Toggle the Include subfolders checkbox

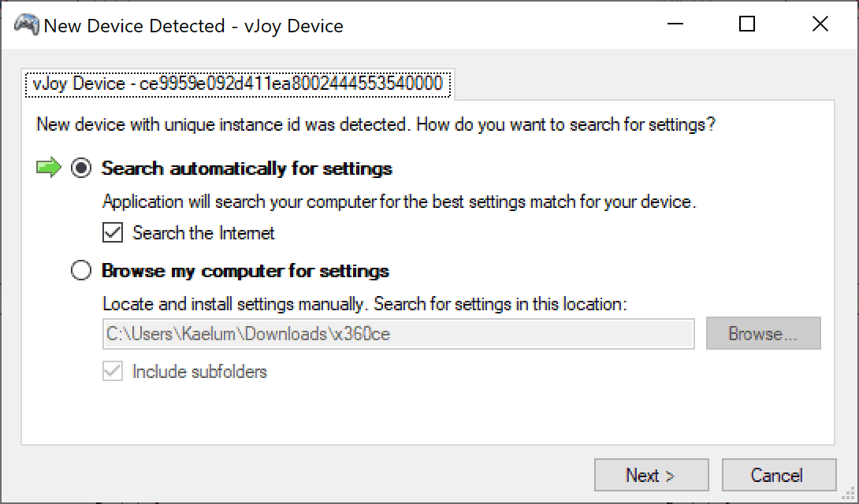coord(111,371)
